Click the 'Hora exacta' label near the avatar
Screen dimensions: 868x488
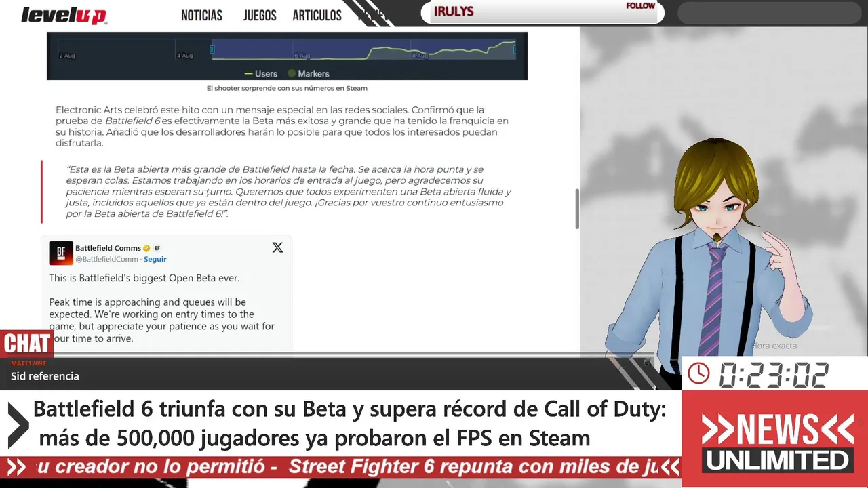pyautogui.click(x=774, y=346)
